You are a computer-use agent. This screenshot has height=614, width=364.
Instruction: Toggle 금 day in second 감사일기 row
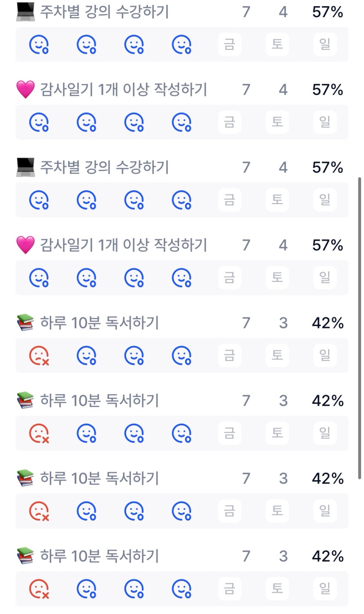coord(230,278)
